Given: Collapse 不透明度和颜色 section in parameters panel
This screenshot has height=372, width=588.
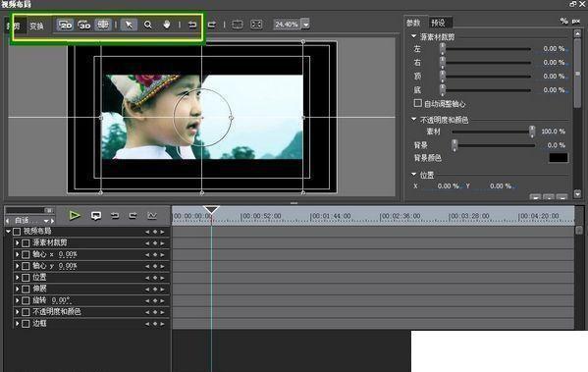Looking at the screenshot, I should (414, 119).
